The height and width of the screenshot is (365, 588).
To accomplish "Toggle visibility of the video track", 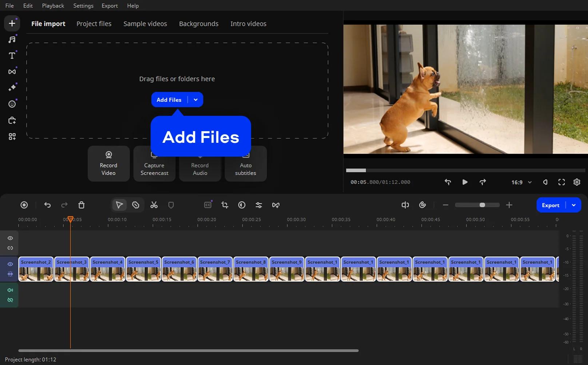I will (10, 264).
